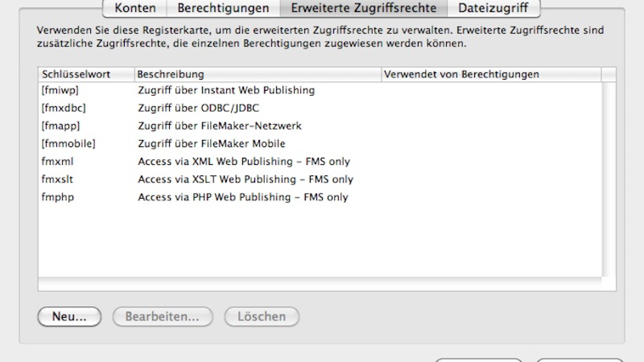
Task: Select the fmxml XML Web Publishing row
Action: (201, 161)
